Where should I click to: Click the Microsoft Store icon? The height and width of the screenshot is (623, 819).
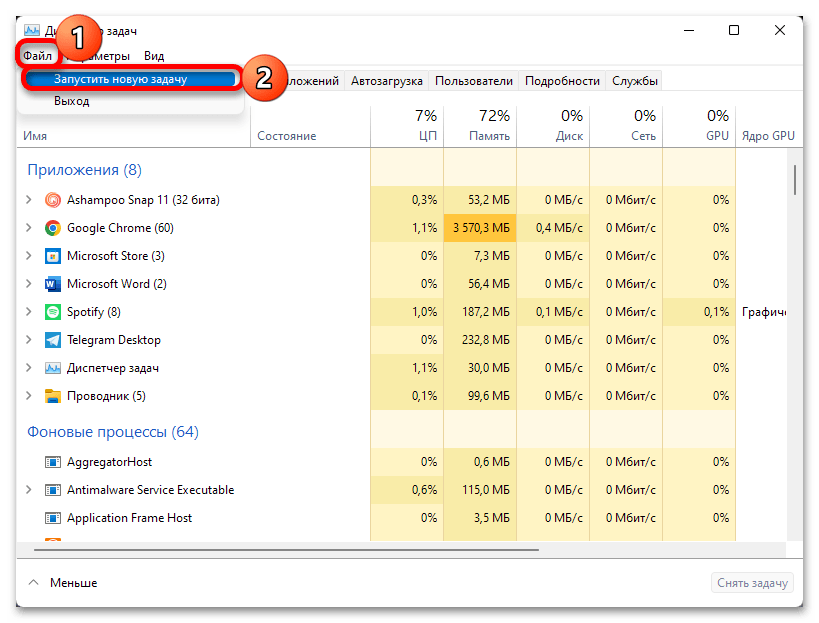coord(52,256)
